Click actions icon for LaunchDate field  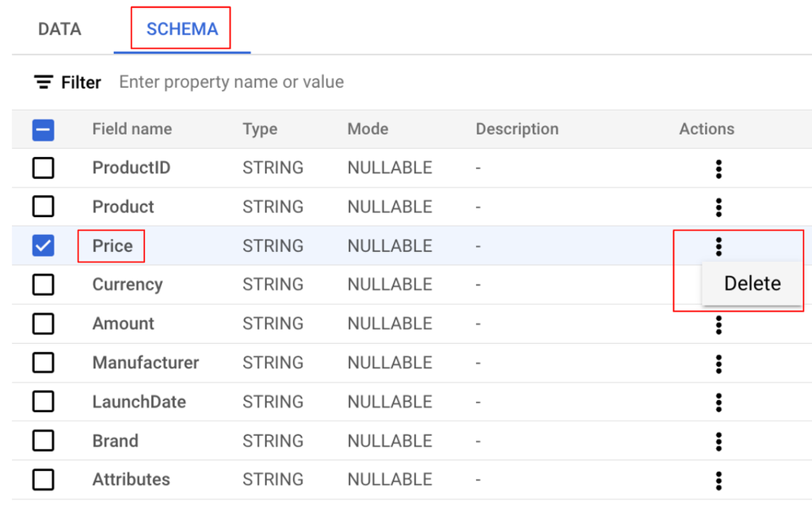click(718, 403)
